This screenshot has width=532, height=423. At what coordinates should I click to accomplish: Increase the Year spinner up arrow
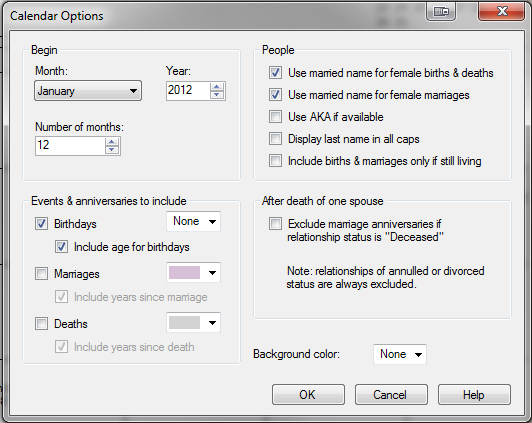(217, 87)
